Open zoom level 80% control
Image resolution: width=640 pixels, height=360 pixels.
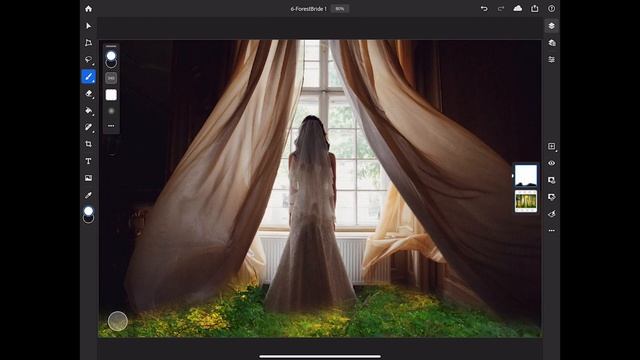point(340,9)
